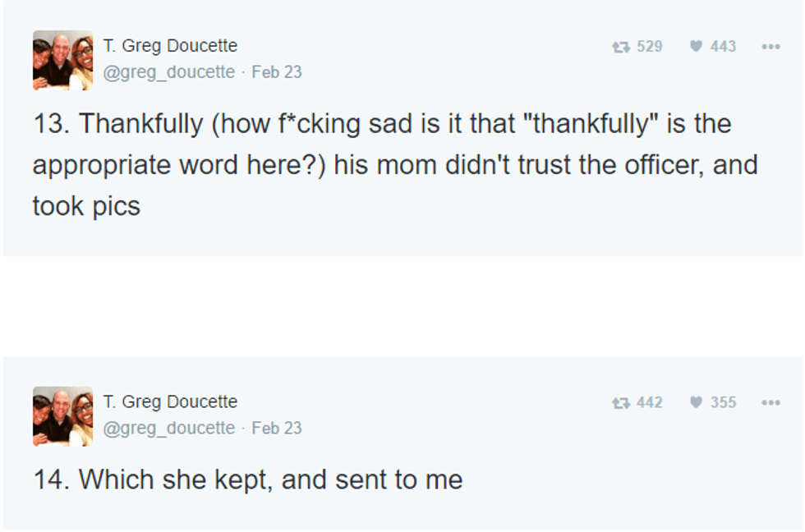Open T. Greg Doucette's name on tweet 13

click(170, 46)
